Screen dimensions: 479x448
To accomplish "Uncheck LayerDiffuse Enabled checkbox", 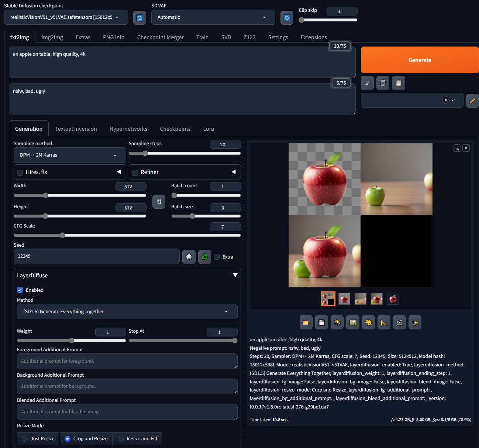I will tap(20, 290).
